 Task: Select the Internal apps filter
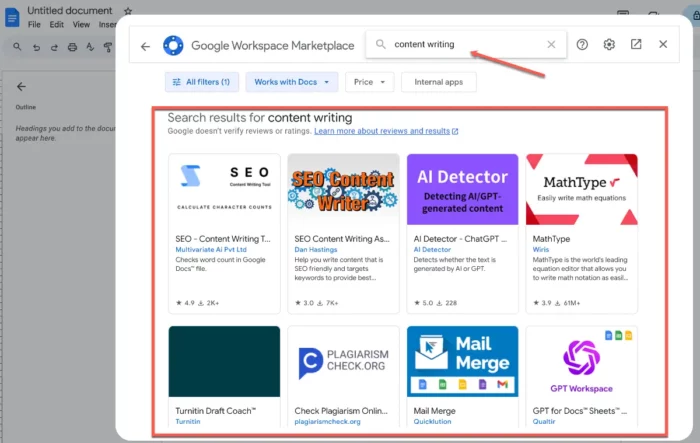point(438,82)
